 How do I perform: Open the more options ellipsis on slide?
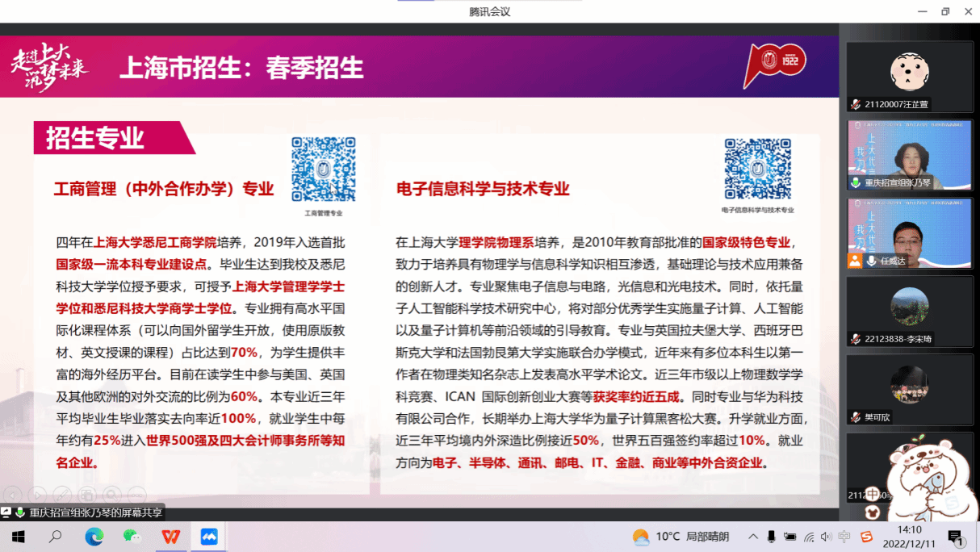(137, 494)
